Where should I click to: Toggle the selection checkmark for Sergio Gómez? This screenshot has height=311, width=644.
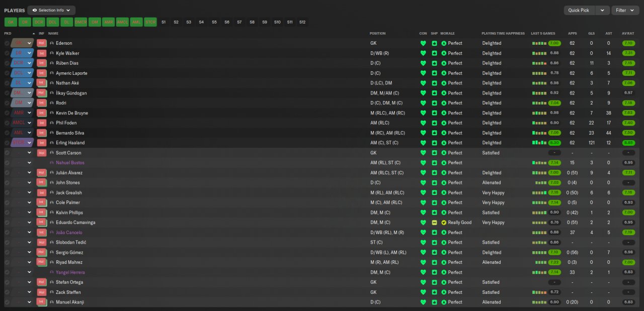[7, 252]
